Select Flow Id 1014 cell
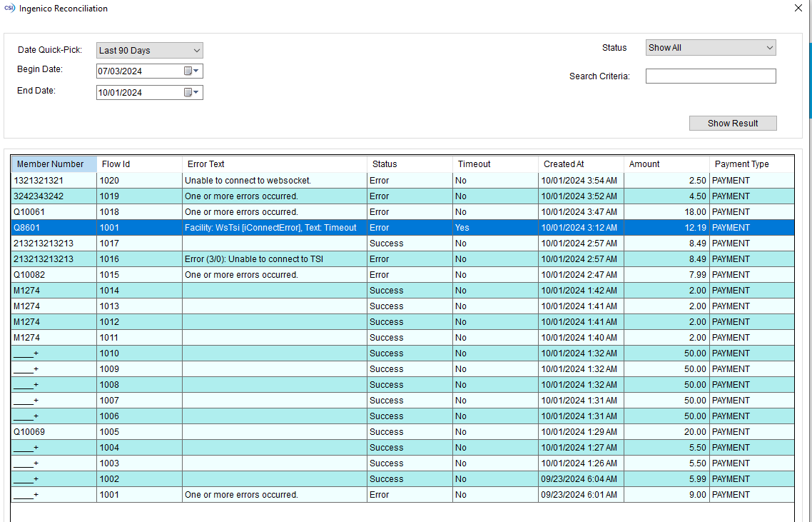This screenshot has width=812, height=522. coord(139,291)
